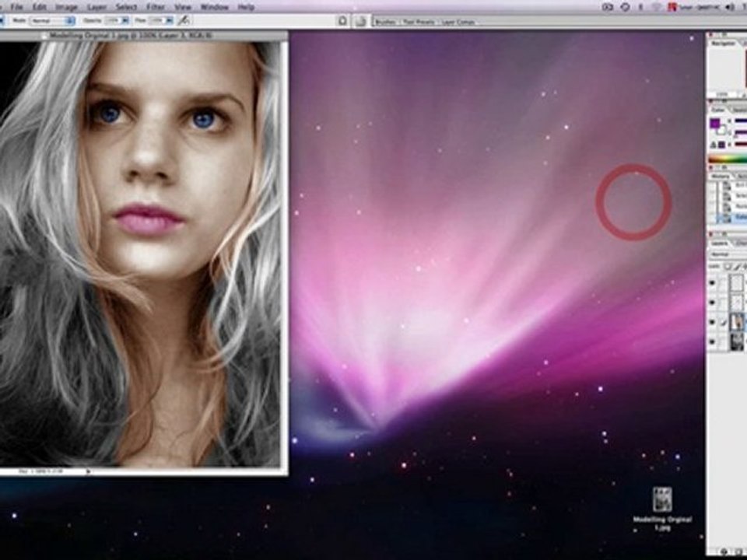Click the adjustment layer icon at Layers bottom
The image size is (747, 560).
724,551
